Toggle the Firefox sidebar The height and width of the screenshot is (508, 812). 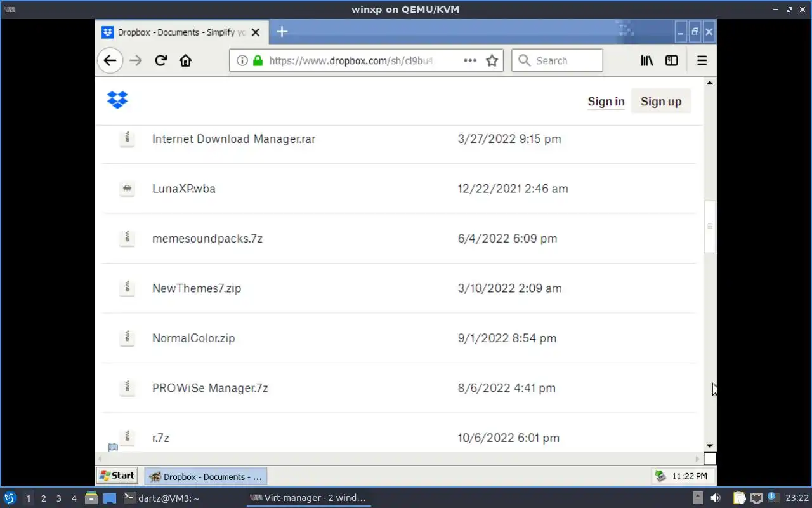(x=671, y=60)
